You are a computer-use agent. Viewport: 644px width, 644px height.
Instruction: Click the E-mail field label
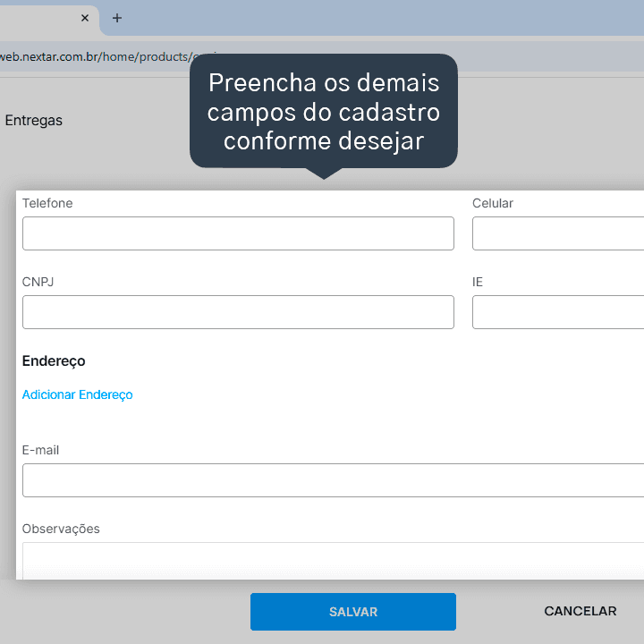(x=40, y=450)
